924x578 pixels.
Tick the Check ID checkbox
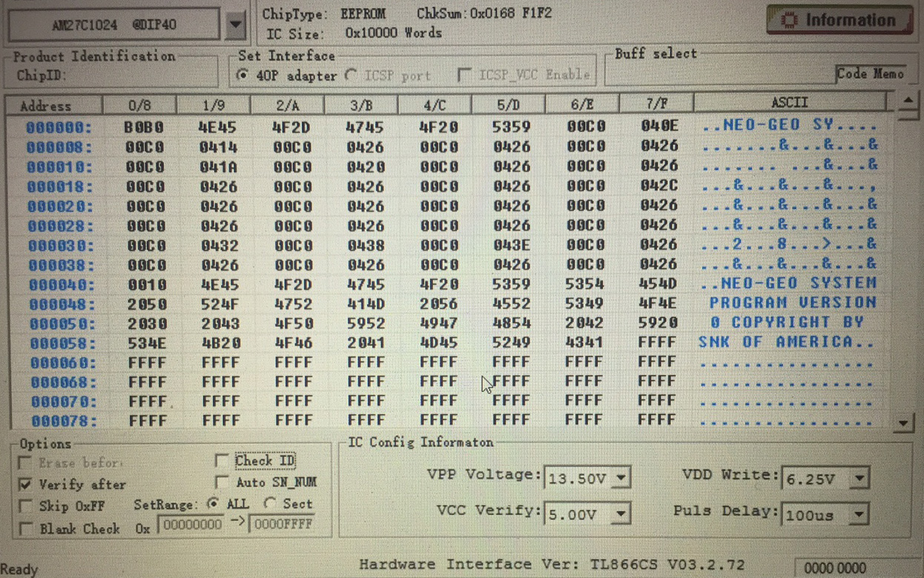click(x=222, y=461)
